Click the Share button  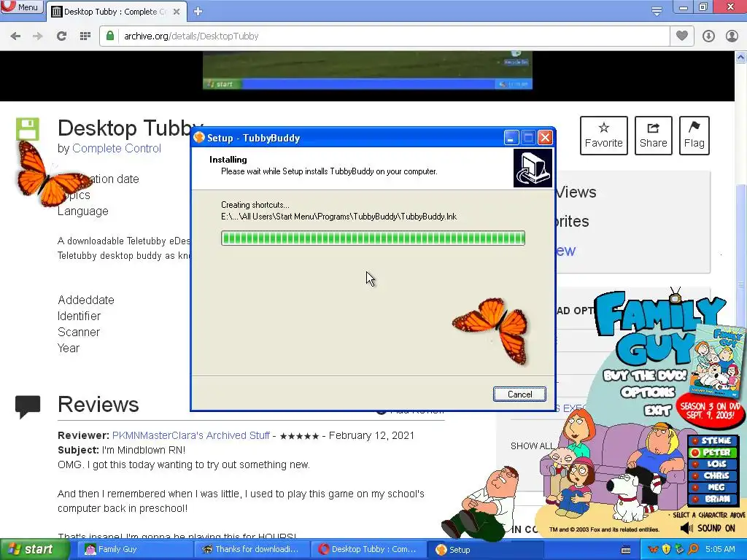[653, 135]
